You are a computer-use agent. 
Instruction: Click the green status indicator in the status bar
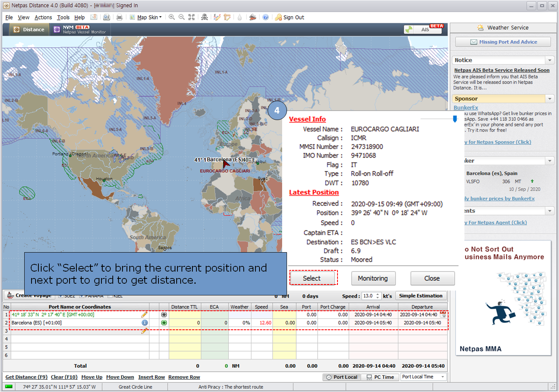pyautogui.click(x=8, y=387)
